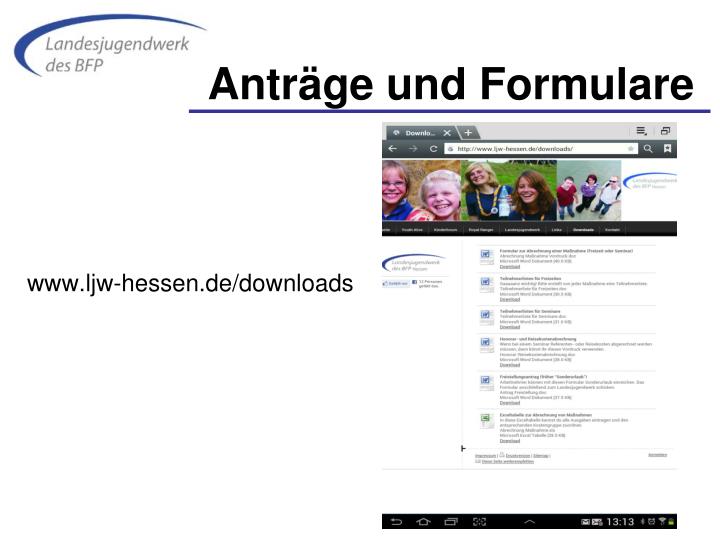Tap the star icon in address bar
Viewport: 720px width, 540px height.
[630, 149]
